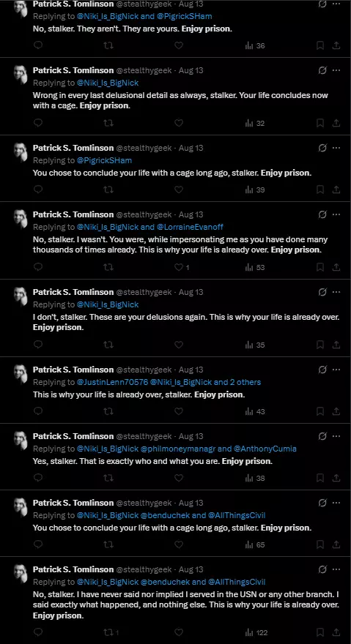The image size is (351, 644).
Task: Reply to the tweet with 36 views
Action: pos(38,45)
